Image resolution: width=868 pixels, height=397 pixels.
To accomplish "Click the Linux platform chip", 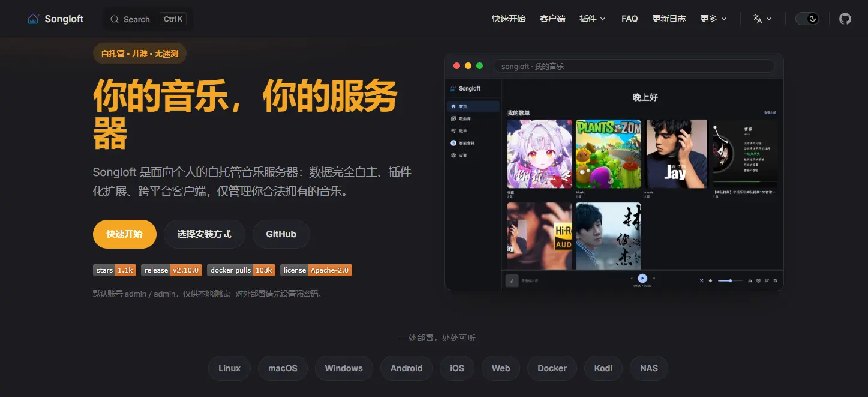I will [229, 368].
